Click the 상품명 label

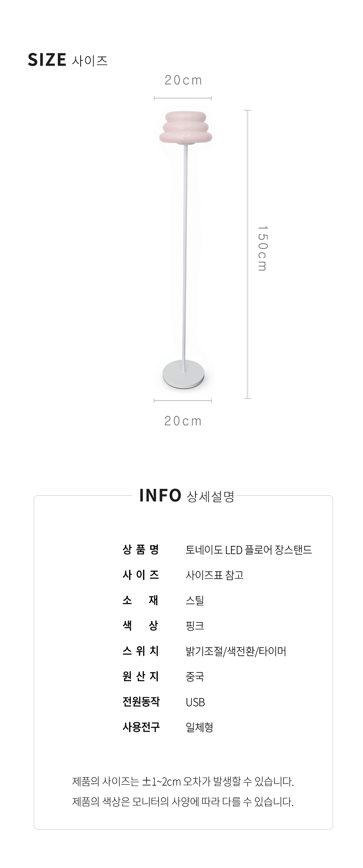click(141, 549)
